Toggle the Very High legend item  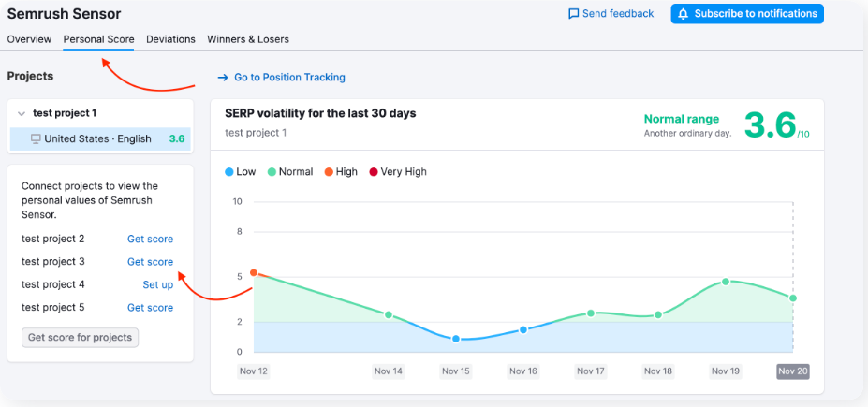tap(398, 172)
